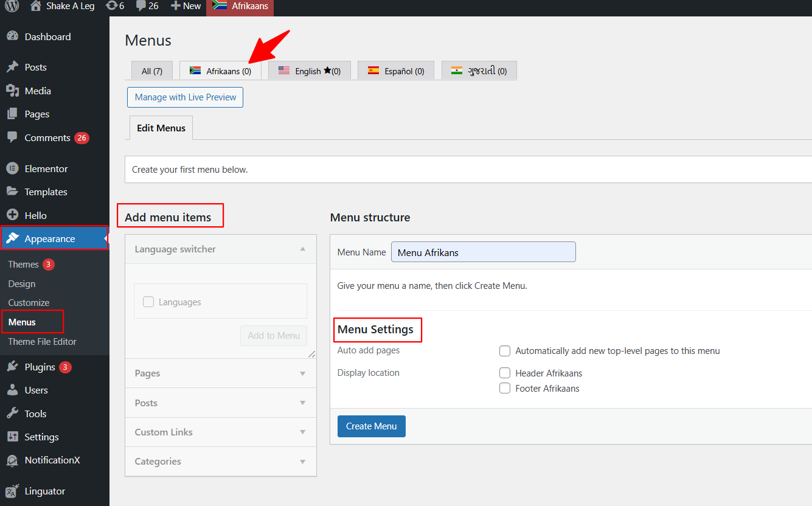Image resolution: width=812 pixels, height=506 pixels.
Task: Select the English language tab
Action: pos(310,71)
